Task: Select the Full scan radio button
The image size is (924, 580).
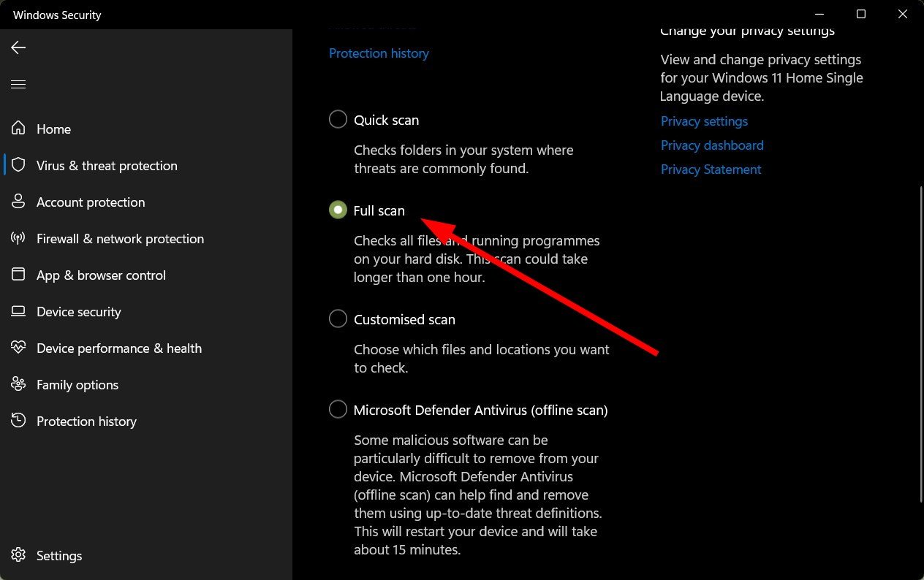Action: [x=338, y=210]
